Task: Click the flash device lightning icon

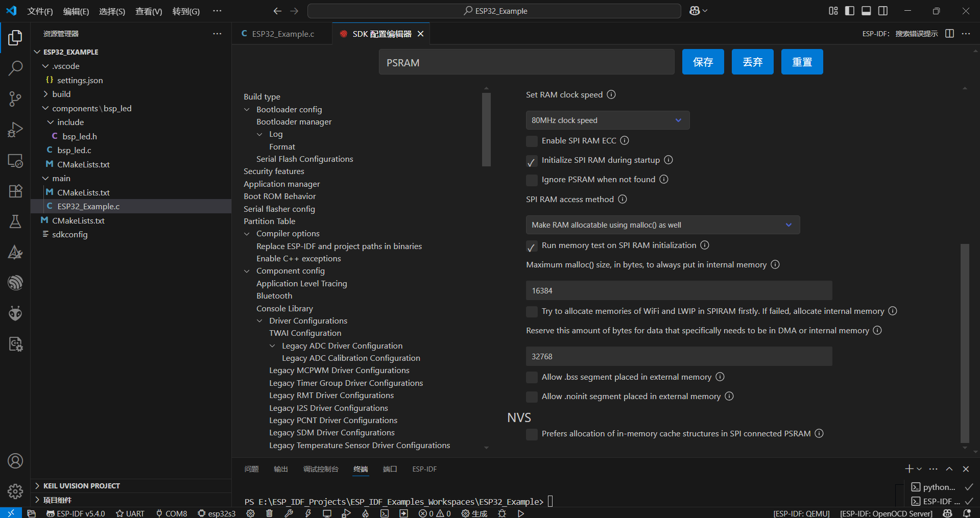Action: tap(308, 513)
